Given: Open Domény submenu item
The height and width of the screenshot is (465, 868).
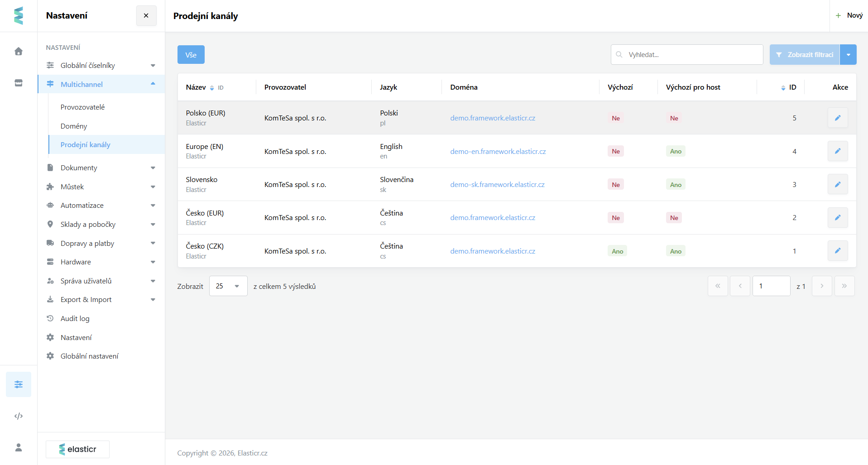Looking at the screenshot, I should pyautogui.click(x=74, y=126).
